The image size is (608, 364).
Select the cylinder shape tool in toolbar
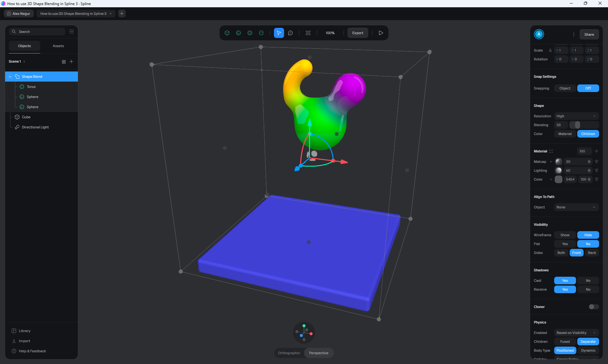[x=261, y=33]
